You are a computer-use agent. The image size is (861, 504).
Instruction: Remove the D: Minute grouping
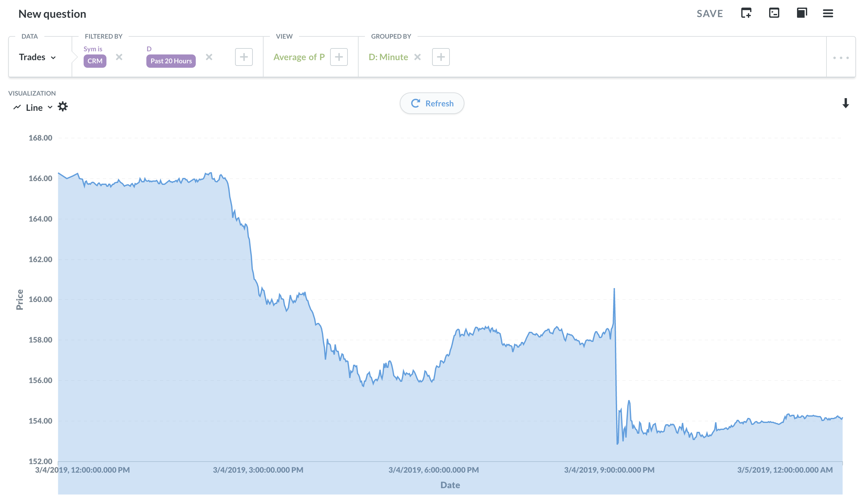pos(418,57)
